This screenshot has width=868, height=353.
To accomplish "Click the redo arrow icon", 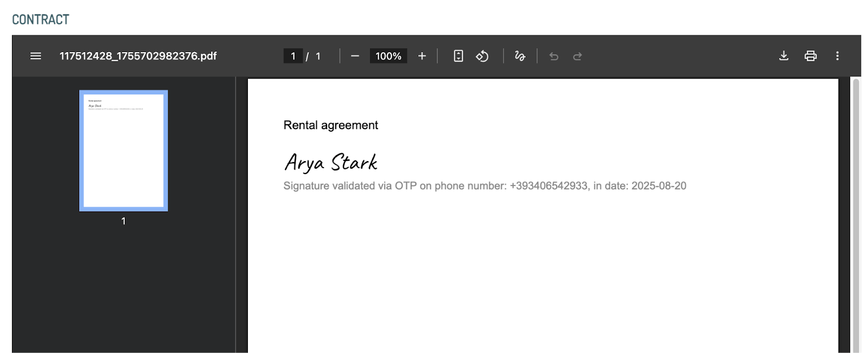I will click(x=577, y=56).
